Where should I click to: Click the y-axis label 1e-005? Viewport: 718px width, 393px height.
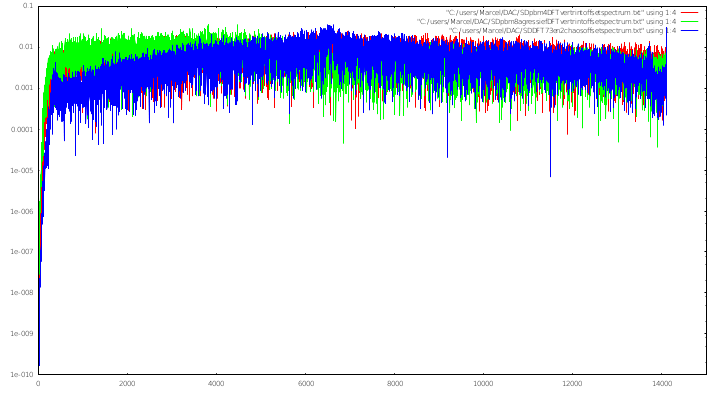pyautogui.click(x=22, y=170)
